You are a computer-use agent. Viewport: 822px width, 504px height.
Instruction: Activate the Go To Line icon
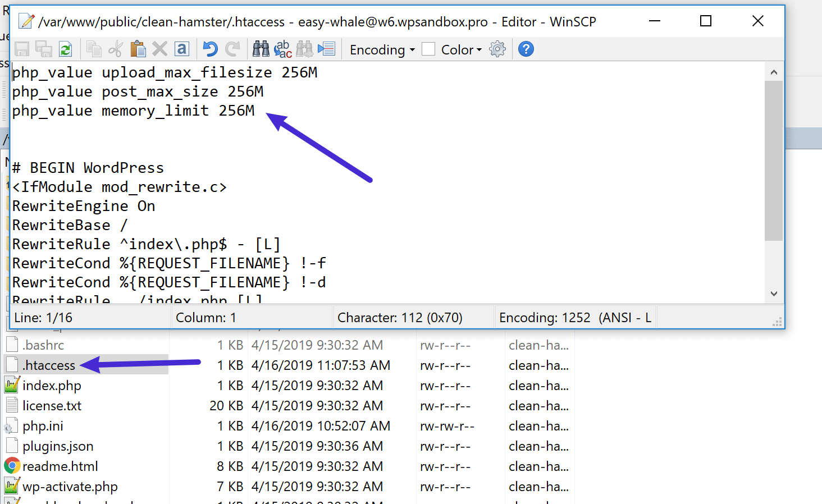tap(326, 49)
